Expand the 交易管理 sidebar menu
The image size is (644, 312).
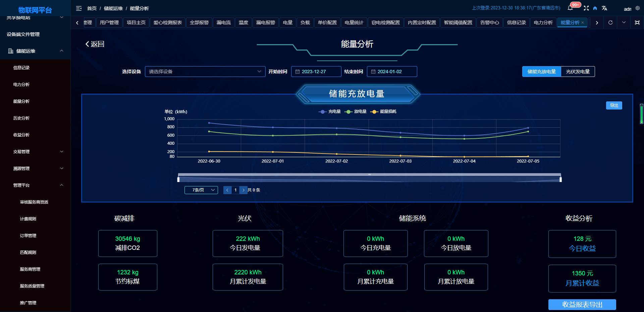pyautogui.click(x=35, y=152)
